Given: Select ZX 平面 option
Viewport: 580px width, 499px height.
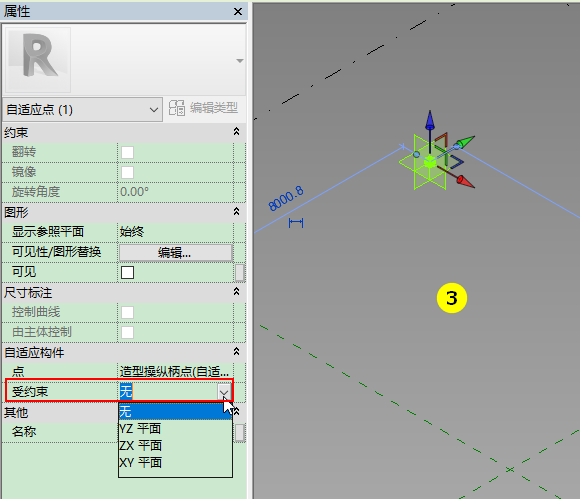Looking at the screenshot, I should pyautogui.click(x=175, y=445).
